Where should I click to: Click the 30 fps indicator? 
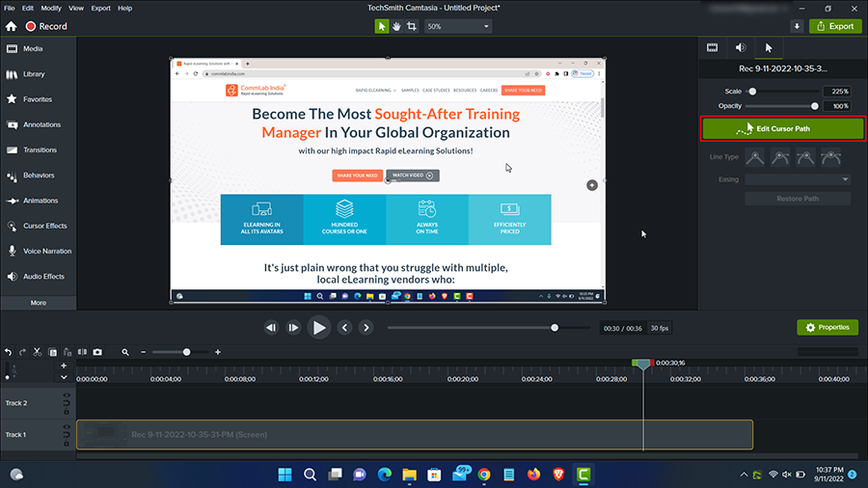click(x=660, y=328)
